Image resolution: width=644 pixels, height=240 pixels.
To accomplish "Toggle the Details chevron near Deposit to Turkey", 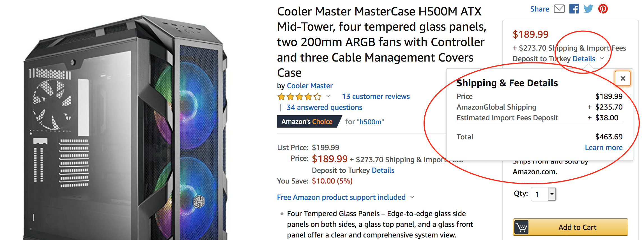I will (602, 58).
